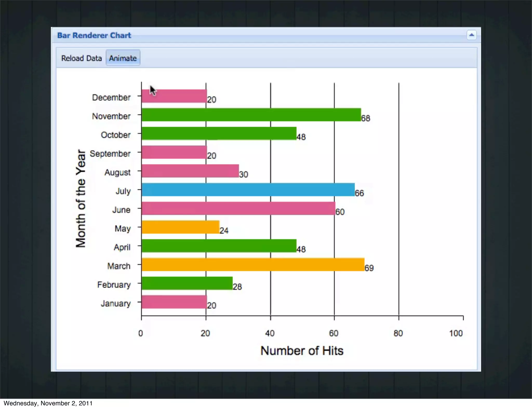Click the pink August bar
The width and height of the screenshot is (532, 409).
pyautogui.click(x=190, y=171)
